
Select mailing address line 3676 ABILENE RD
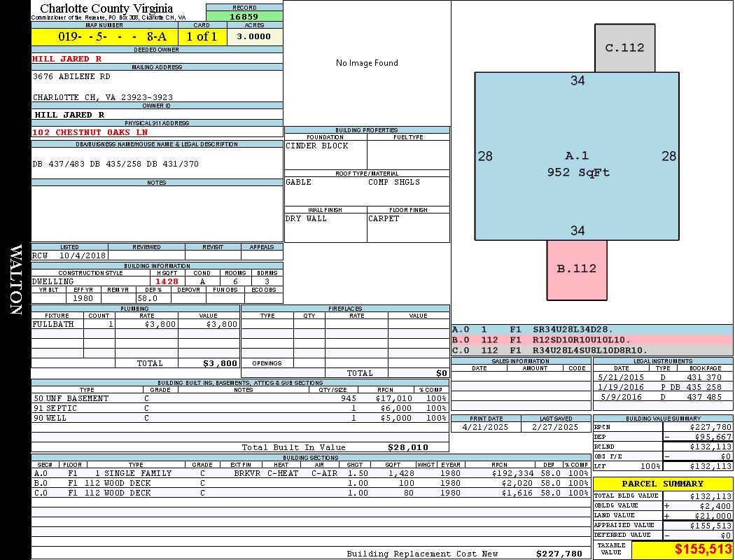(x=71, y=76)
